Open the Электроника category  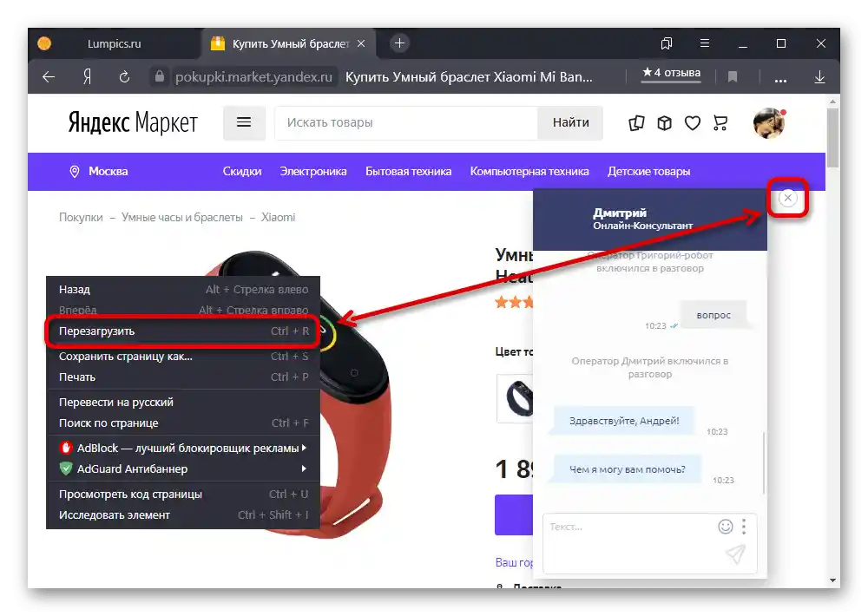[x=313, y=172]
